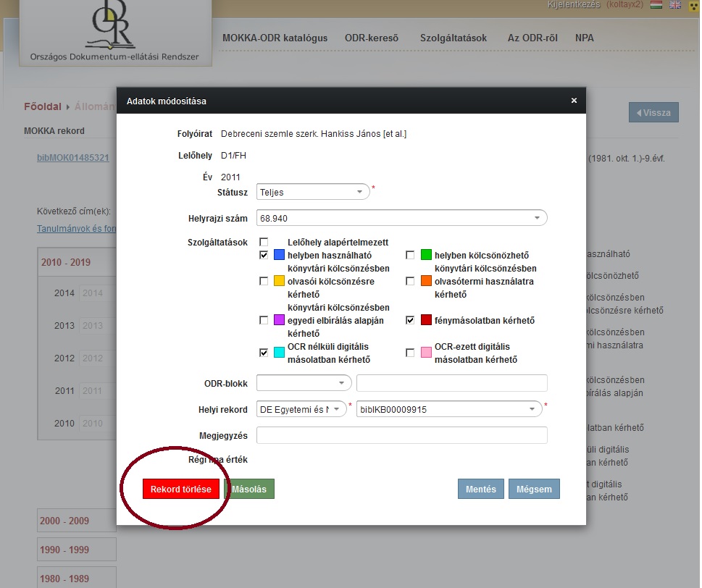This screenshot has height=588, width=702.
Task: Click the yellow accessibility icon with dots
Action: coord(693,5)
